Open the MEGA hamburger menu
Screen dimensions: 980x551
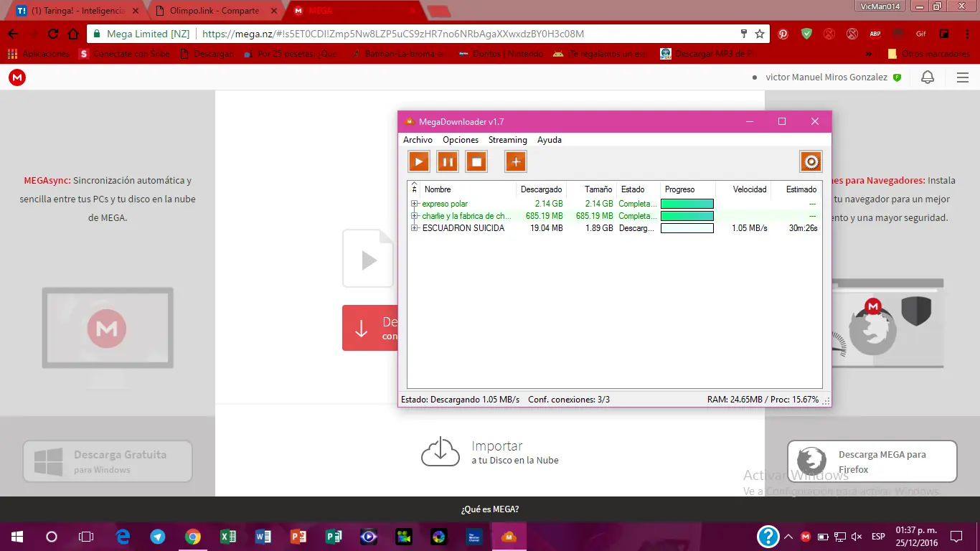[963, 77]
